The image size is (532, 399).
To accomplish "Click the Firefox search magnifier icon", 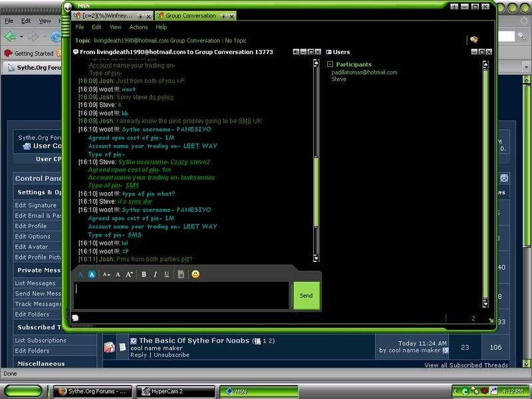I will [x=521, y=36].
